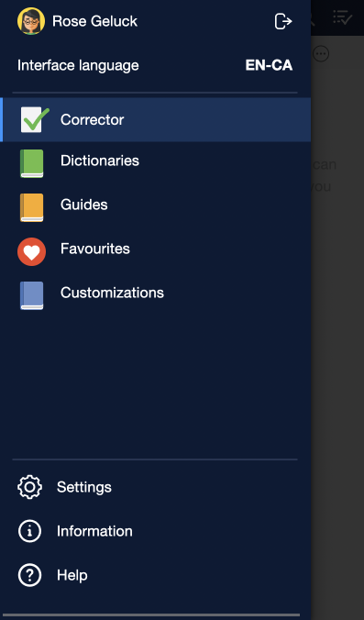Viewport: 364px width, 620px height.
Task: Click the Interface language label
Action: pyautogui.click(x=78, y=65)
